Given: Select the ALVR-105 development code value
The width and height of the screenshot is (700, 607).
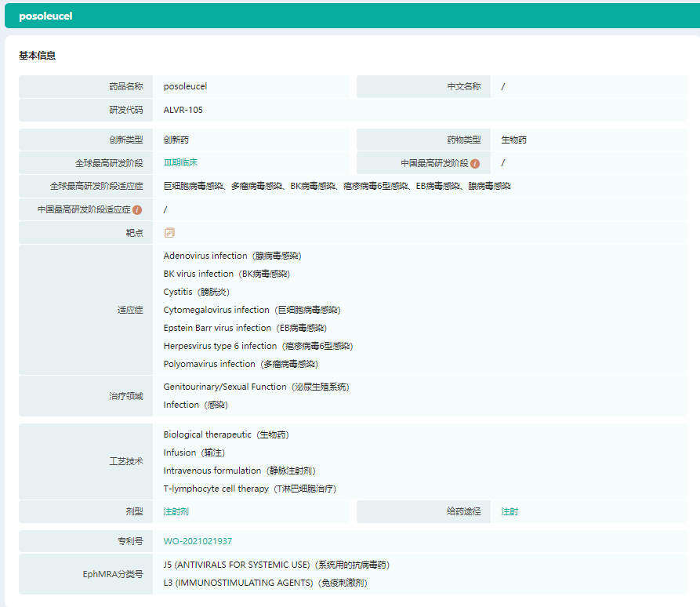Looking at the screenshot, I should [x=183, y=110].
